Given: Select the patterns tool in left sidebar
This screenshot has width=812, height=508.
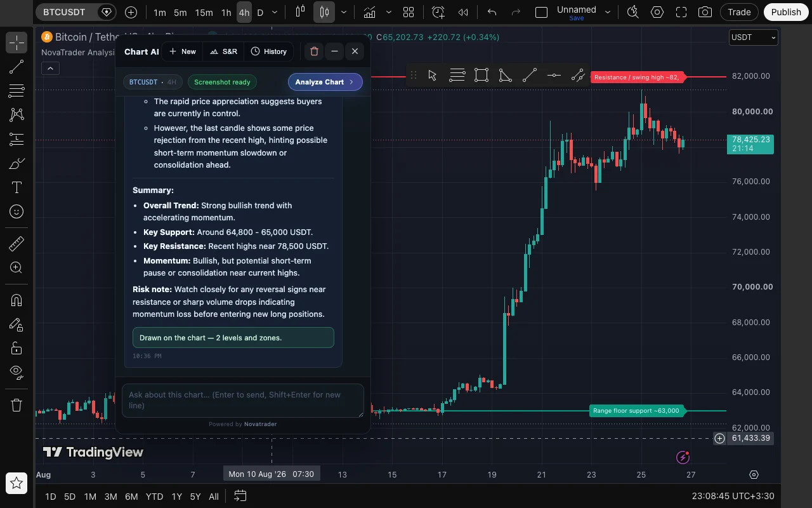Looking at the screenshot, I should pyautogui.click(x=16, y=115).
